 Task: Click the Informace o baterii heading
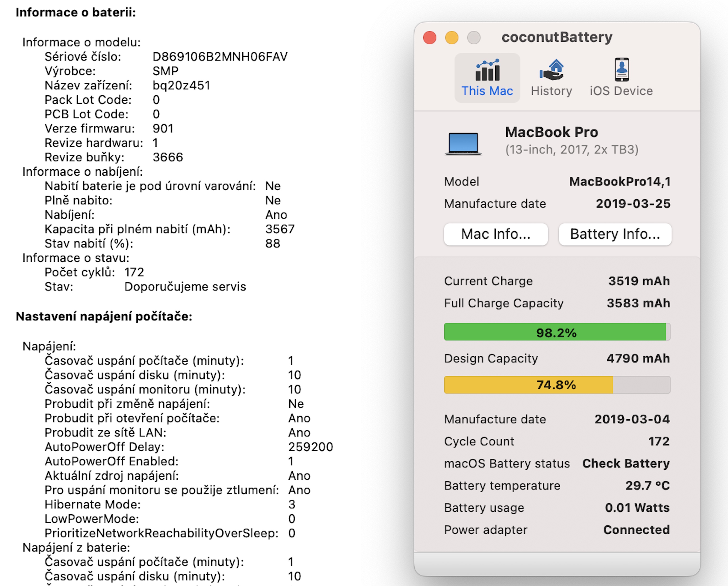[x=76, y=13]
